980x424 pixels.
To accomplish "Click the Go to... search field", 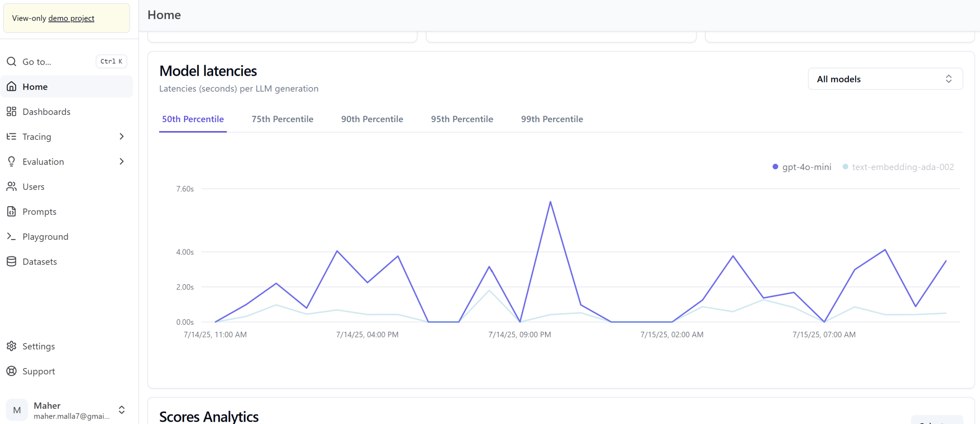I will click(x=54, y=61).
